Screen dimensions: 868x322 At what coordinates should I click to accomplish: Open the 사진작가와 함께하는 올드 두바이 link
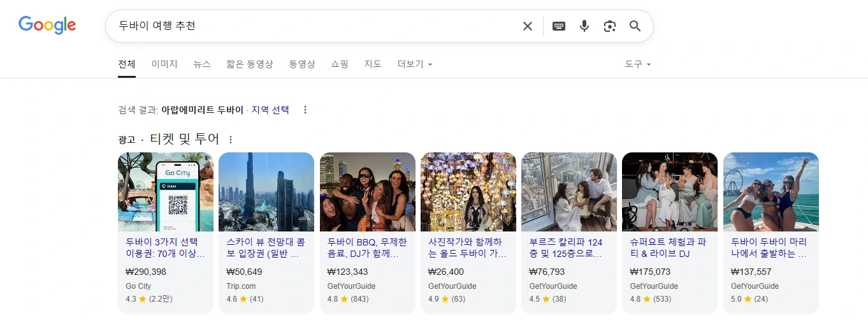tap(468, 248)
